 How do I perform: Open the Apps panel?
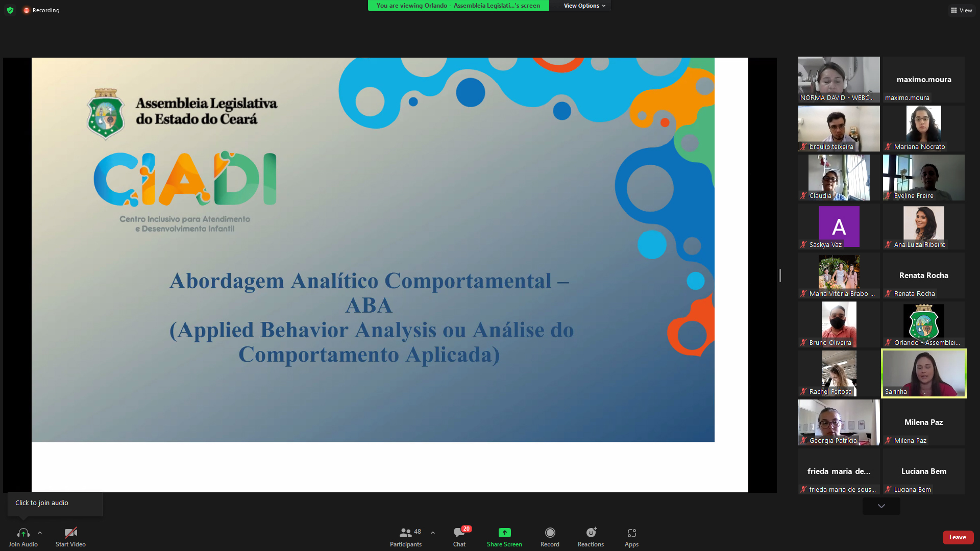click(631, 533)
